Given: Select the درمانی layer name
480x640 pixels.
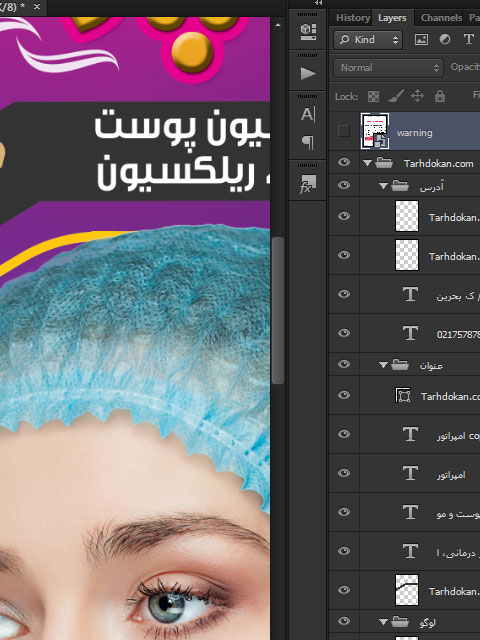Looking at the screenshot, I should (458, 553).
